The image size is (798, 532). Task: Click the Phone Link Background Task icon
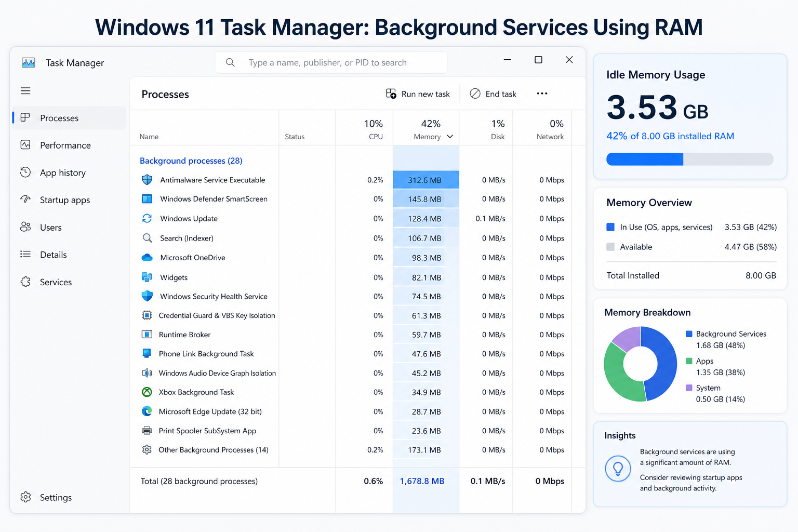(147, 354)
